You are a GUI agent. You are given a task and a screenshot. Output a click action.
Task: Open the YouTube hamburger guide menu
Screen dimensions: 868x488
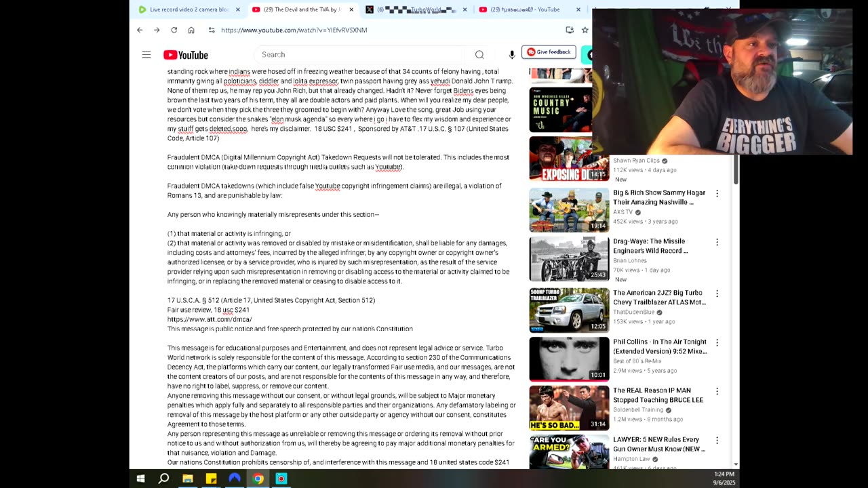(x=146, y=54)
